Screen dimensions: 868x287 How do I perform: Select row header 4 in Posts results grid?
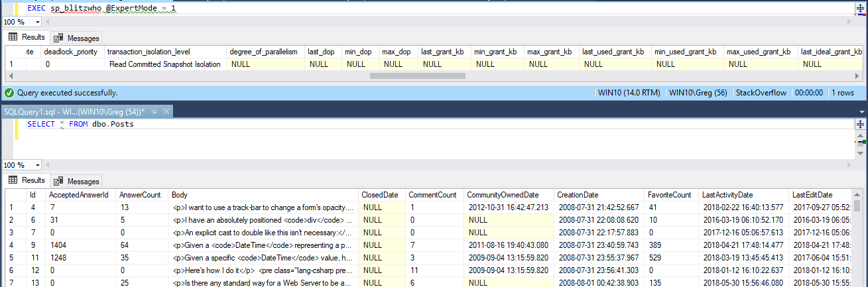point(15,245)
